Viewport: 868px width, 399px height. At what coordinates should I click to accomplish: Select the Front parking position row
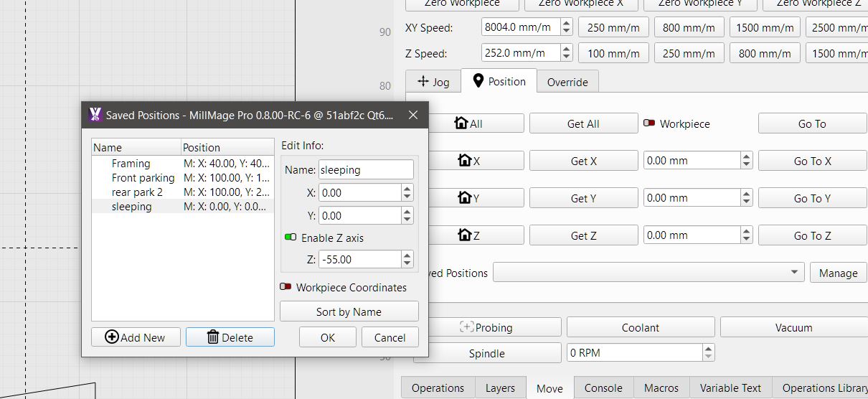(143, 178)
